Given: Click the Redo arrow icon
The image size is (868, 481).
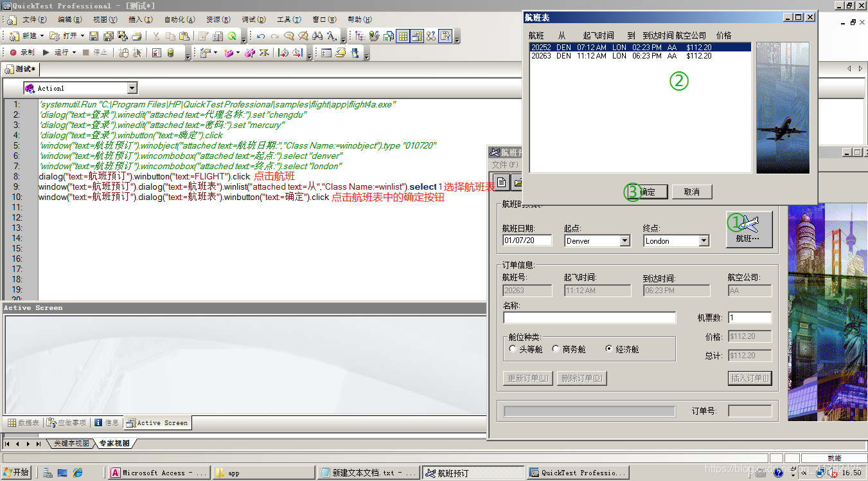Looking at the screenshot, I should coord(275,36).
